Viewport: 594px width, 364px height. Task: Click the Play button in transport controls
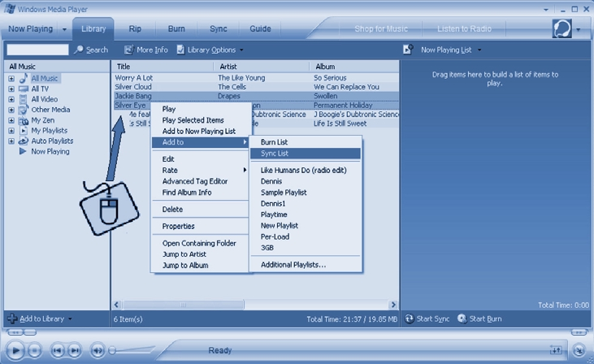tap(15, 350)
